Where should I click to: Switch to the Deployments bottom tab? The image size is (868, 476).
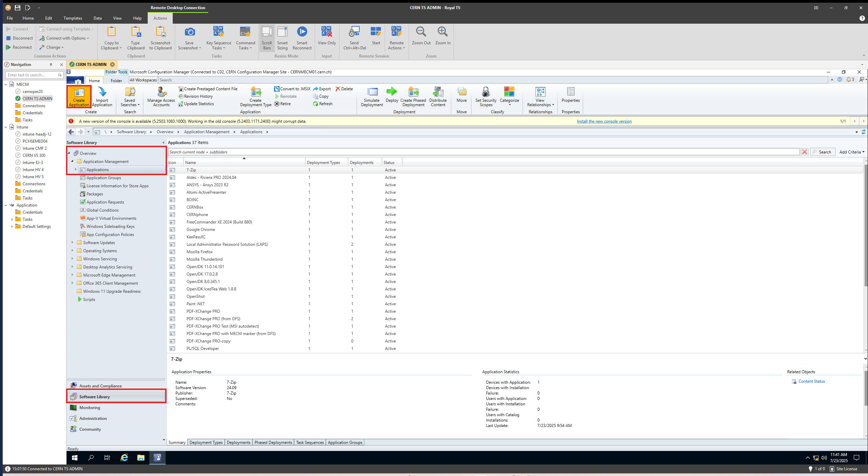tap(239, 442)
